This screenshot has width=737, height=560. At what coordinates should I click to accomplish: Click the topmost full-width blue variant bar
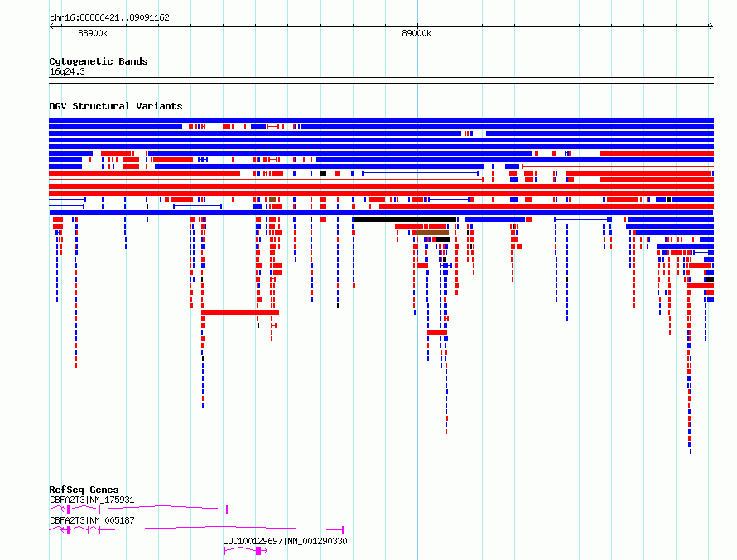click(x=381, y=120)
